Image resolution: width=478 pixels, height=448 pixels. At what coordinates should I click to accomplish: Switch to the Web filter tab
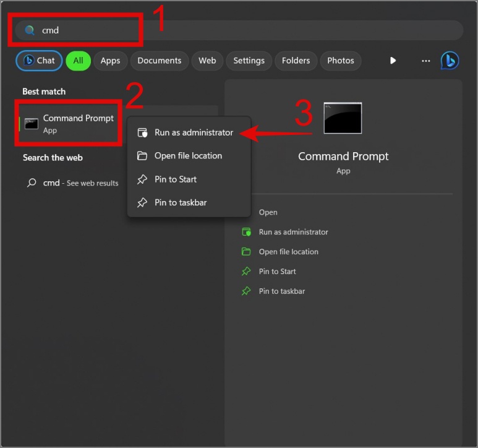207,61
